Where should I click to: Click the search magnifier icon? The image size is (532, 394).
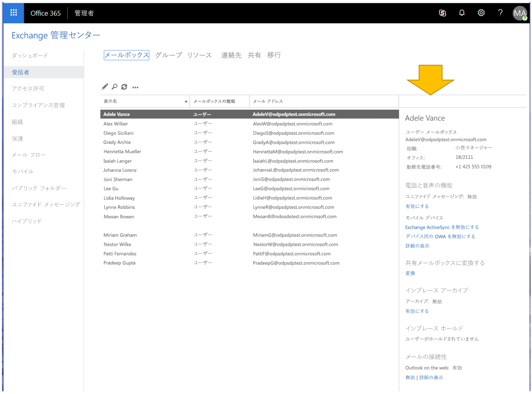click(114, 87)
